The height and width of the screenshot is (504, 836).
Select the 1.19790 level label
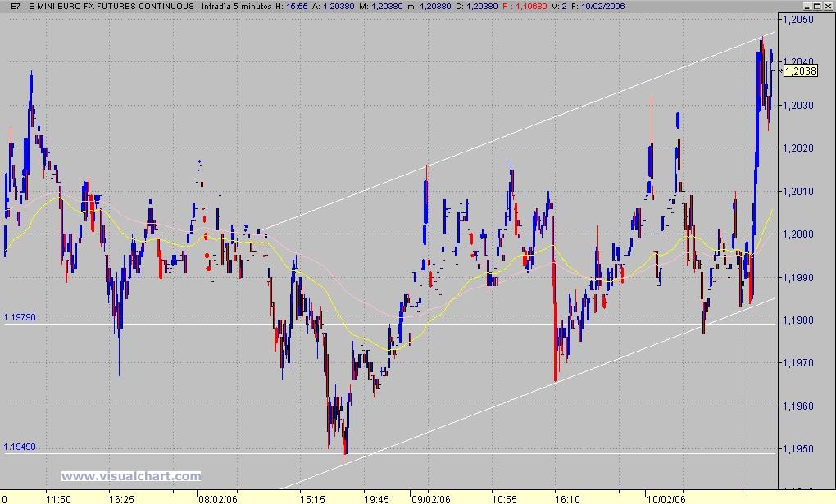[x=20, y=317]
